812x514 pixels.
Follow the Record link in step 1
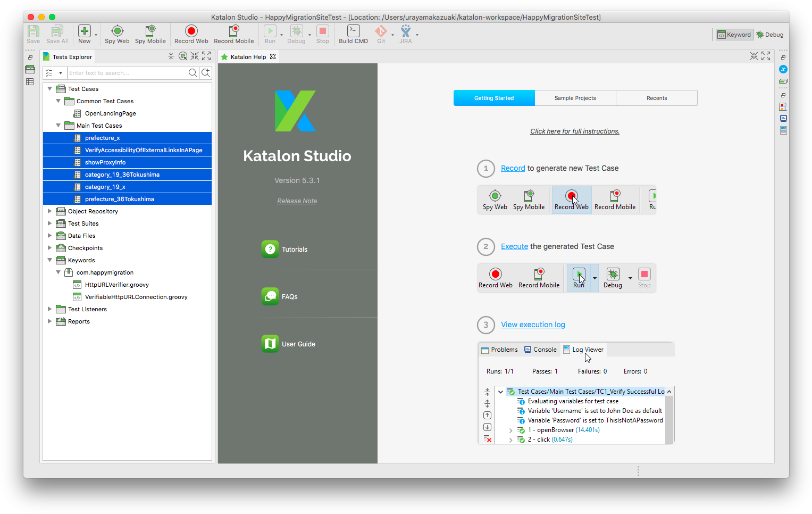coord(513,168)
